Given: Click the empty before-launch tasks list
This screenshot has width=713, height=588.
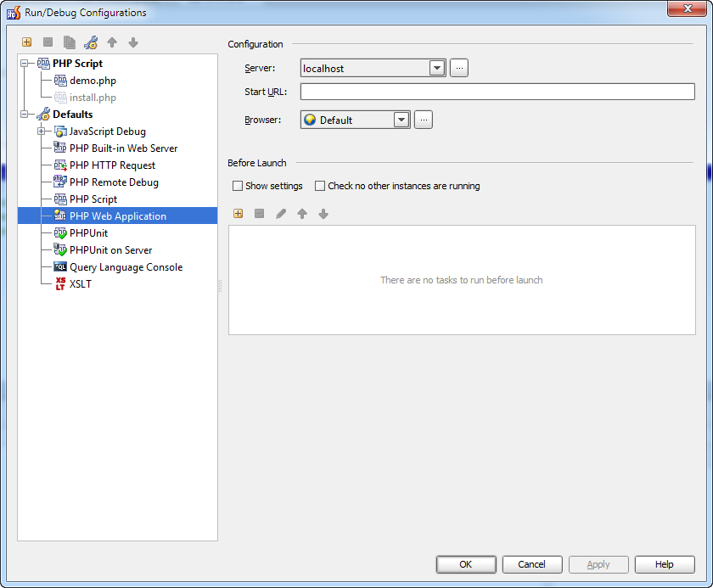Looking at the screenshot, I should click(x=462, y=280).
